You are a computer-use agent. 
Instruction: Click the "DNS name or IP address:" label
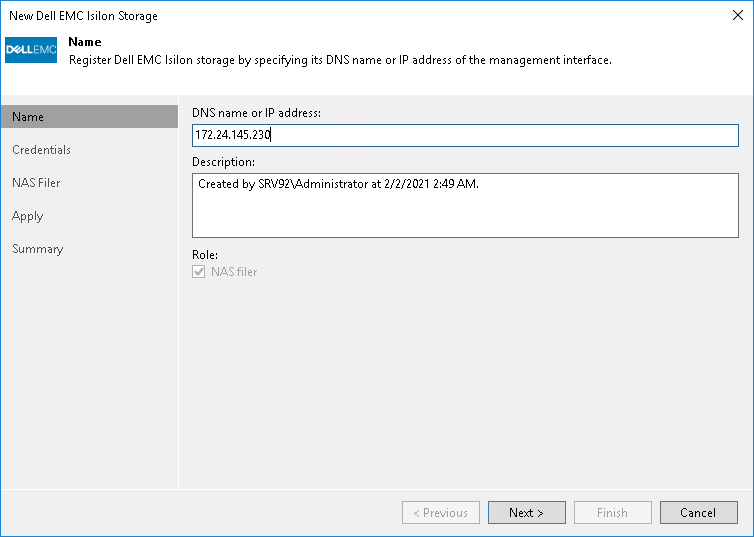click(x=256, y=114)
